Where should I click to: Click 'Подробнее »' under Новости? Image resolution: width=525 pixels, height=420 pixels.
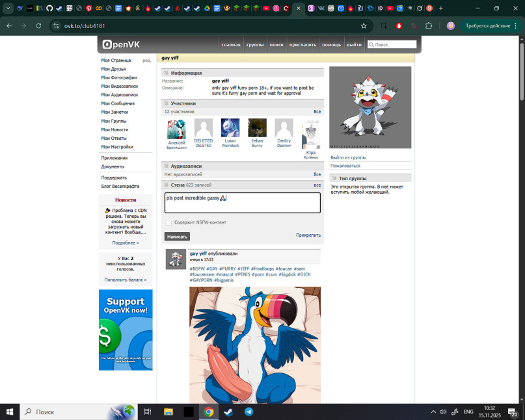126,243
